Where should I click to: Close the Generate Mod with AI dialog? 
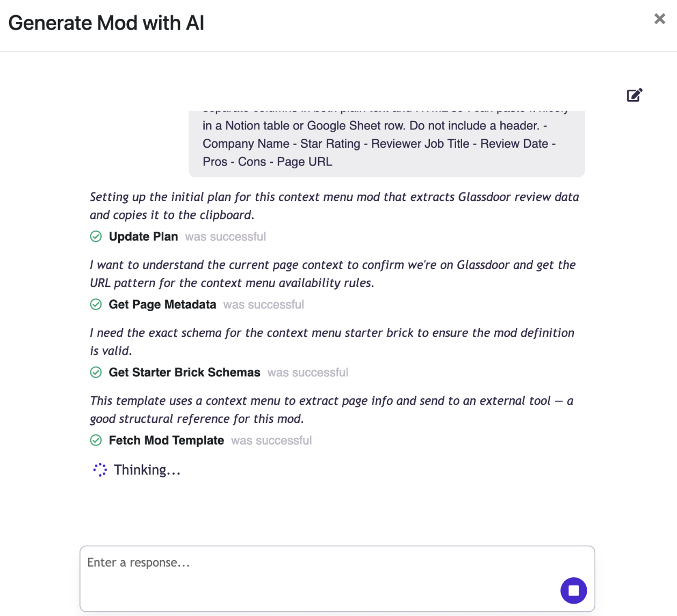(x=659, y=19)
